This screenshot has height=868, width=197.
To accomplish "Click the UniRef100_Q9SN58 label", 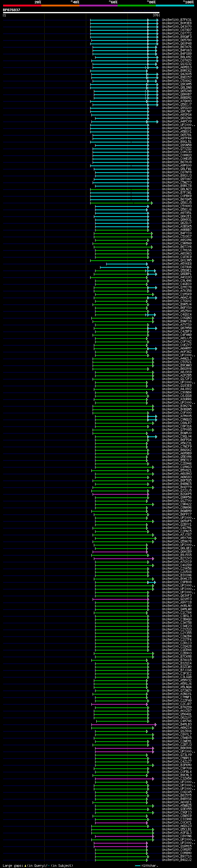I will pos(176,145).
